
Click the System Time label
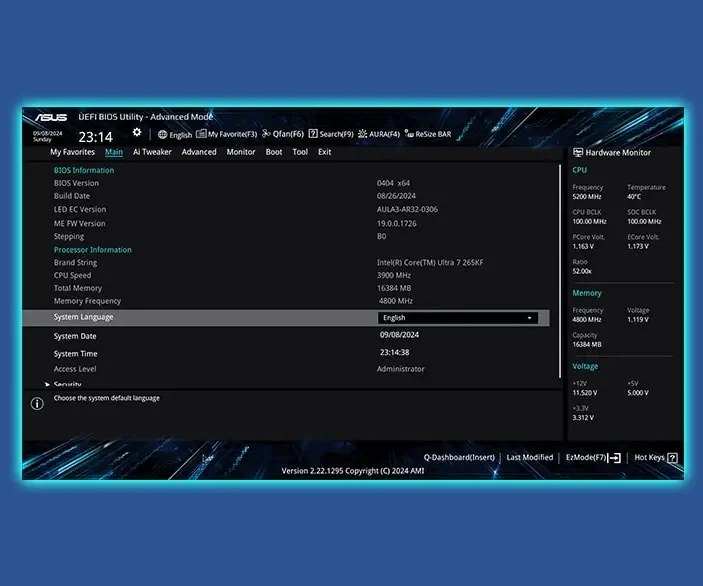tap(75, 354)
